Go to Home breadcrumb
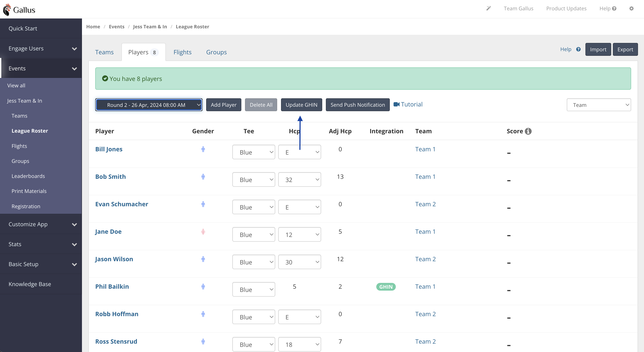This screenshot has height=352, width=644. click(x=93, y=27)
